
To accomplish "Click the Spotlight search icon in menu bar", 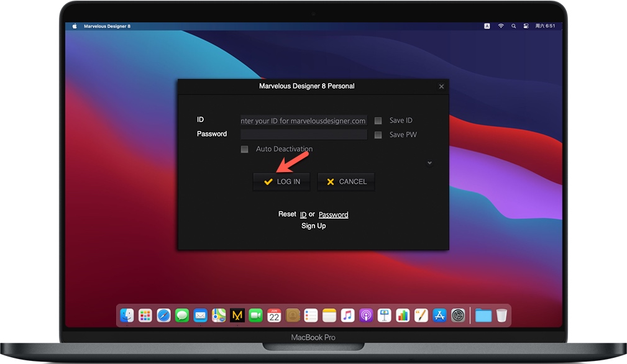I will (513, 26).
